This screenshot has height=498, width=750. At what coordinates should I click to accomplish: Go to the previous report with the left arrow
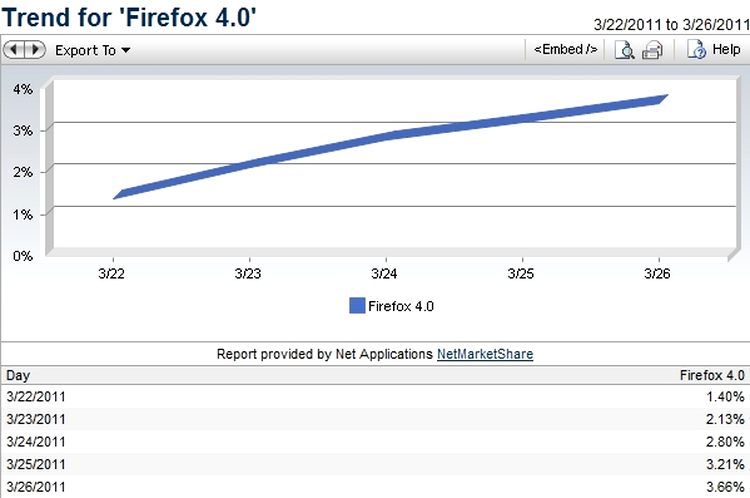coord(13,49)
